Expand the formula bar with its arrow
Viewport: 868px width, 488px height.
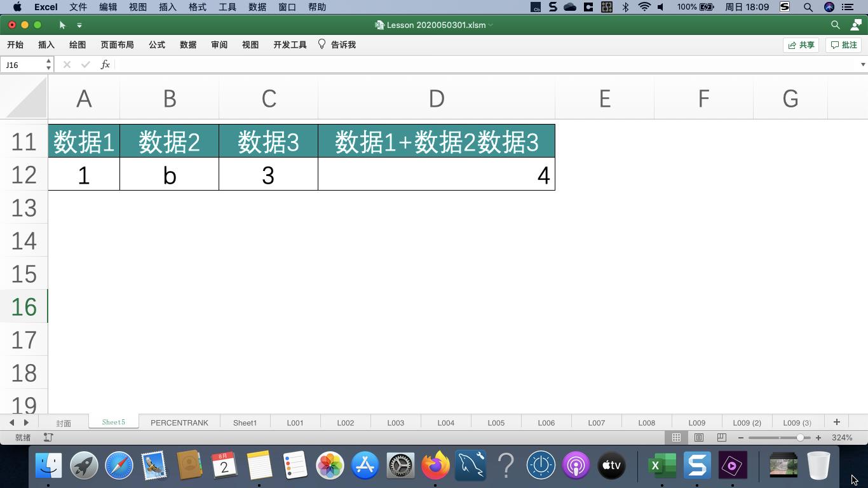pos(862,64)
